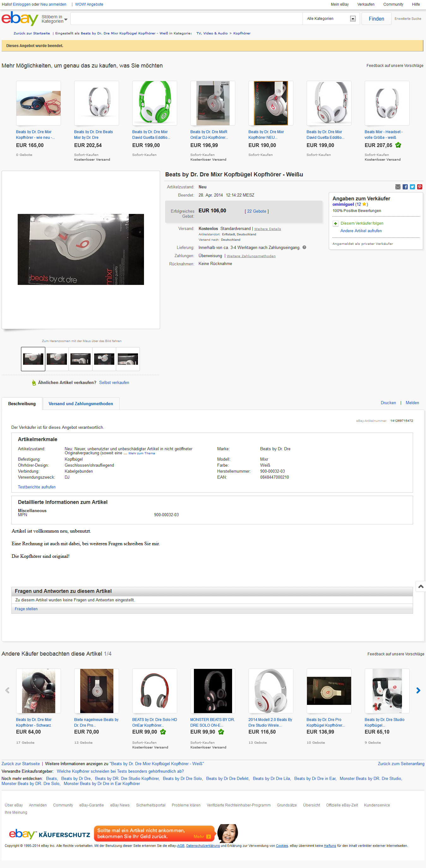Open 2014 Modell 2.0 Beats Studio listing
Image resolution: width=426 pixels, height=868 pixels.
click(x=270, y=723)
